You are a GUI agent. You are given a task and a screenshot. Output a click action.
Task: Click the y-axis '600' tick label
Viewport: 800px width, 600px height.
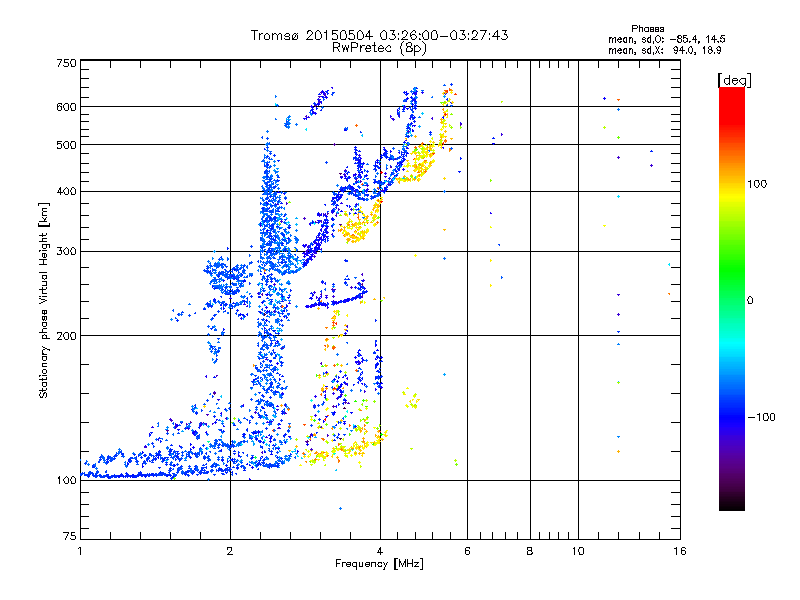tap(66, 107)
